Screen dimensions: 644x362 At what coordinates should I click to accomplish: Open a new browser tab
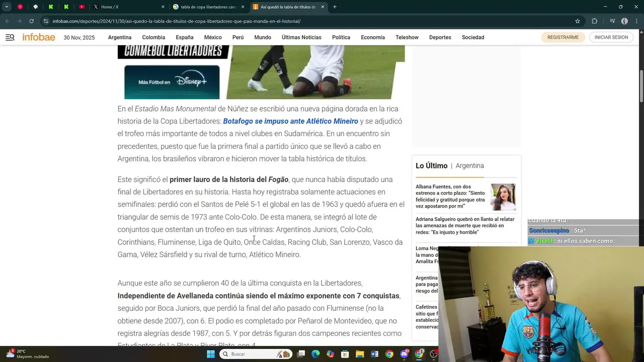point(335,7)
